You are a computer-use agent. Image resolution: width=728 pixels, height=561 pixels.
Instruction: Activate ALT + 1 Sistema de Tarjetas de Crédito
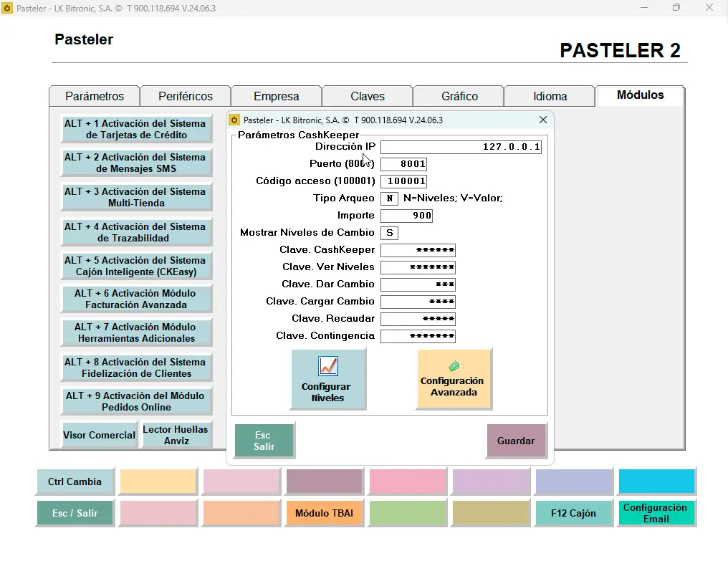[x=136, y=129]
